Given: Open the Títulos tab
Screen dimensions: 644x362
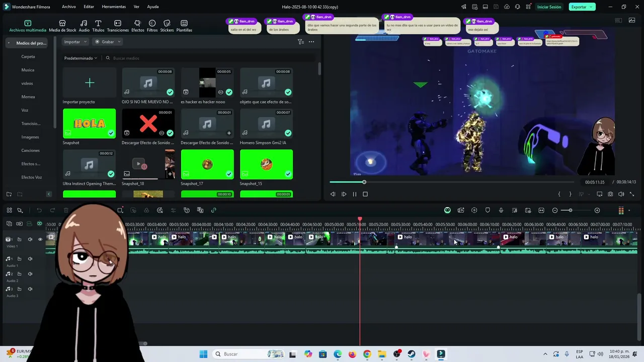Looking at the screenshot, I should click(98, 26).
